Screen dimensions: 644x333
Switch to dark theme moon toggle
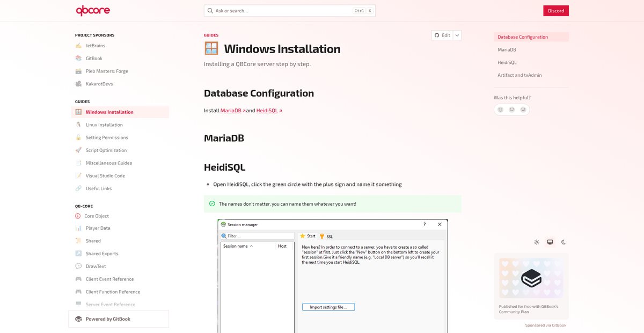[563, 242]
